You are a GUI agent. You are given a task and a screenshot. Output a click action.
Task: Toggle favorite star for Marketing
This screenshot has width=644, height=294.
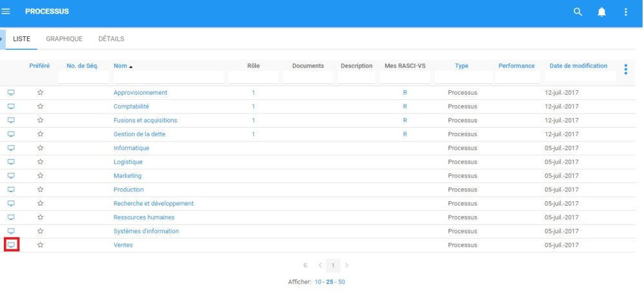(x=40, y=175)
